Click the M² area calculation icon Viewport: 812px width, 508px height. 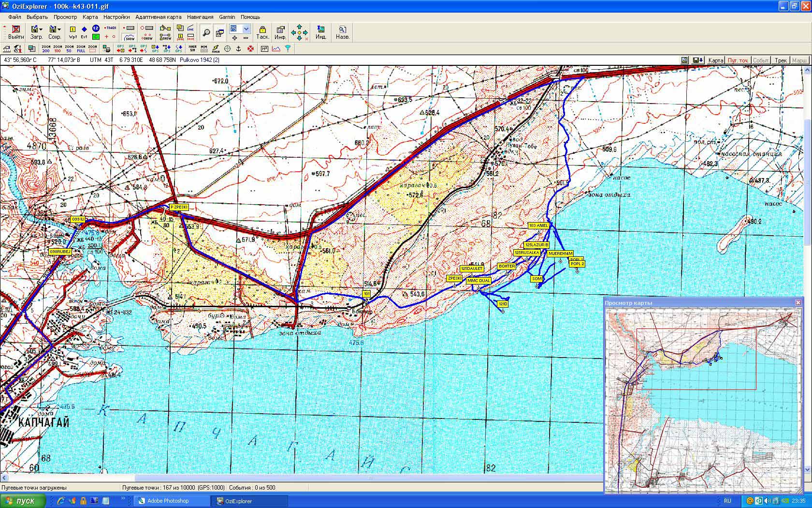(264, 49)
